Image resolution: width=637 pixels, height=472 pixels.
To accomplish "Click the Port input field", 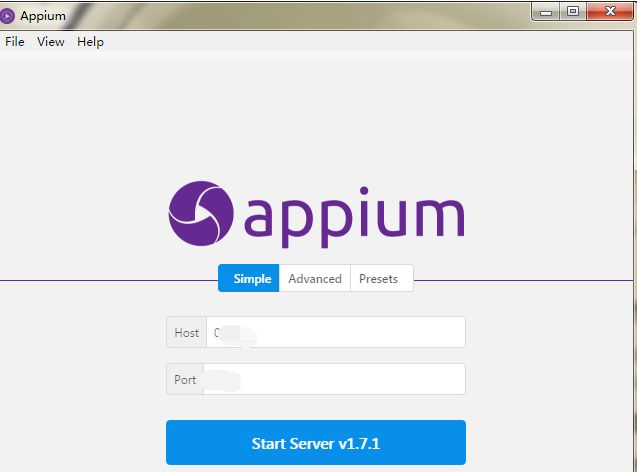I will pos(334,379).
